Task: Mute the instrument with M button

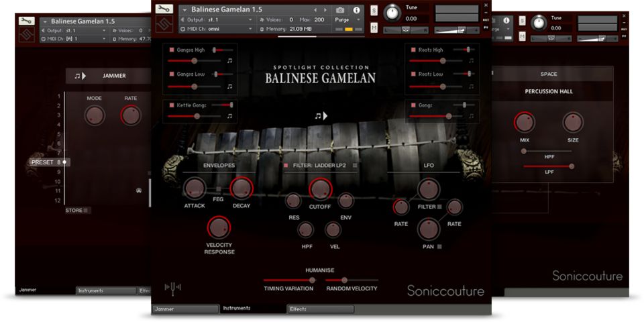Action: (x=374, y=28)
